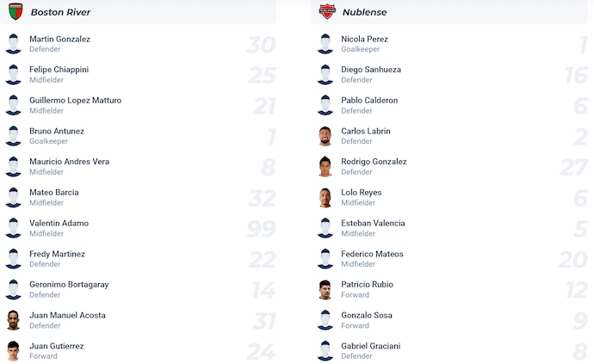The width and height of the screenshot is (594, 364).
Task: Click the Nublense team crest
Action: [327, 11]
